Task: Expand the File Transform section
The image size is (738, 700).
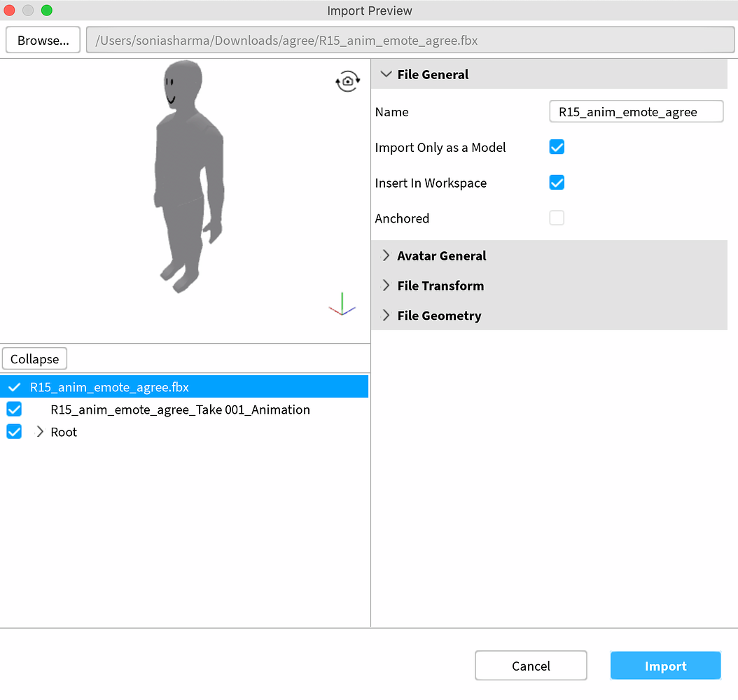Action: 386,286
